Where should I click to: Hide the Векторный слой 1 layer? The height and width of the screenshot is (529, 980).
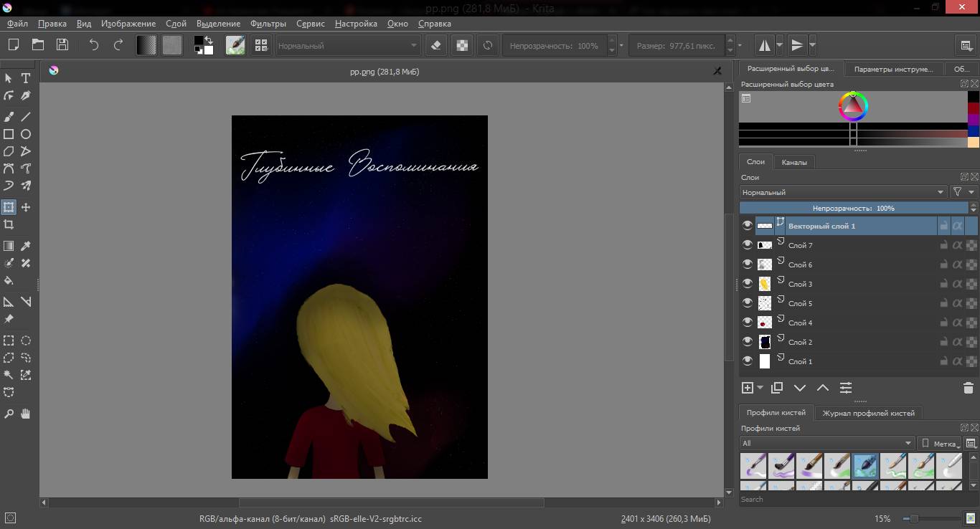pyautogui.click(x=748, y=226)
